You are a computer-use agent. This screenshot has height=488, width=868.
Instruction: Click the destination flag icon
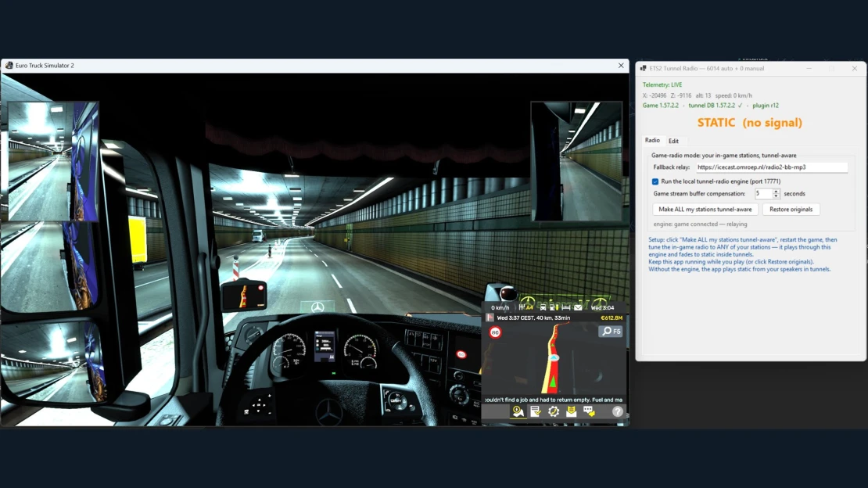click(x=490, y=318)
